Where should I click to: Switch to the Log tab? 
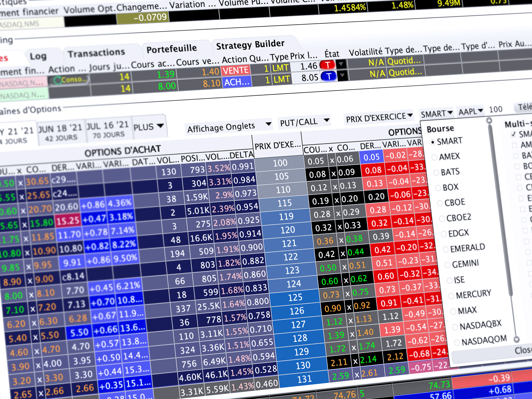(38, 56)
